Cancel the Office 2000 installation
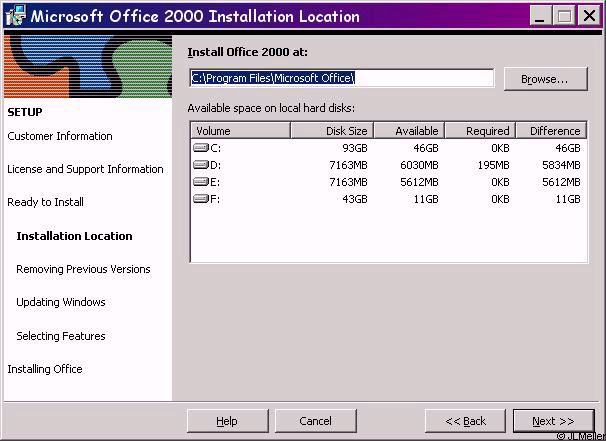 tap(315, 421)
